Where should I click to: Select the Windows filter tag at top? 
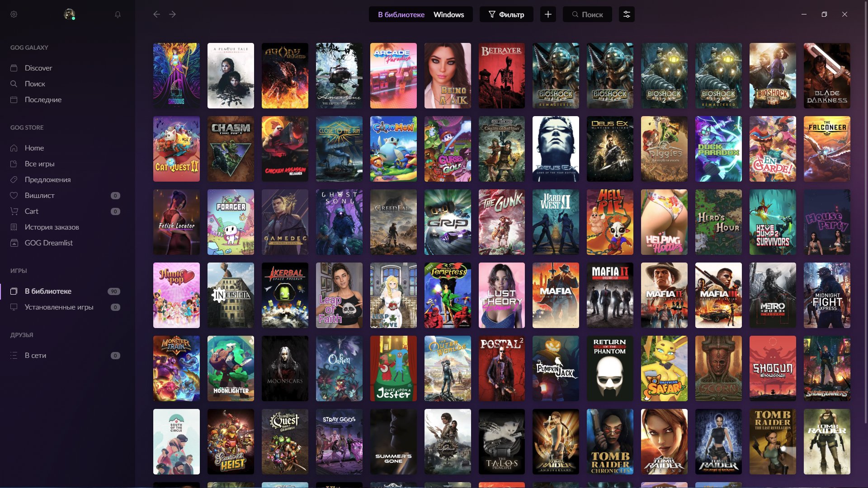point(448,14)
